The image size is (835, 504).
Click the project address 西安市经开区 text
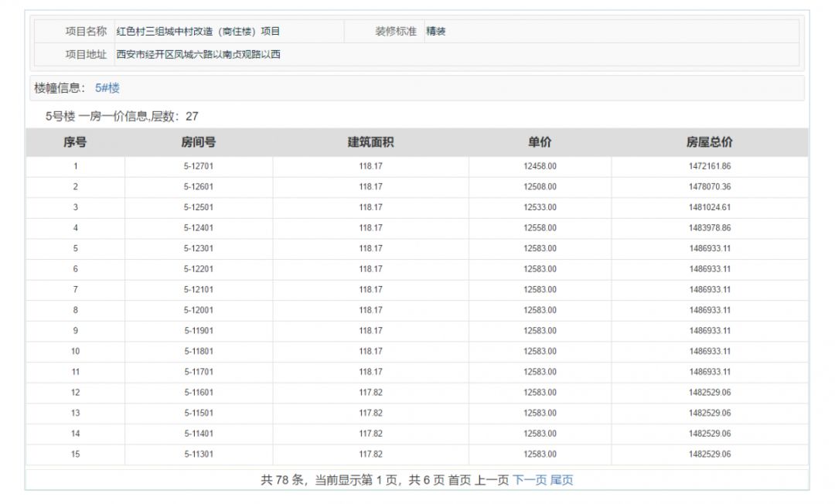(198, 54)
